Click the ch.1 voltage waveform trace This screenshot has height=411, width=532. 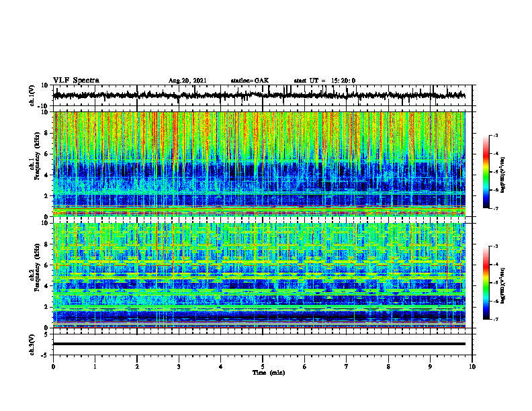click(x=259, y=95)
